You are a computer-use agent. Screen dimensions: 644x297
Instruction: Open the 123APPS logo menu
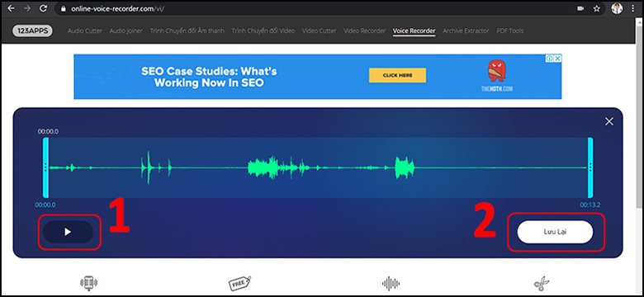click(x=32, y=31)
